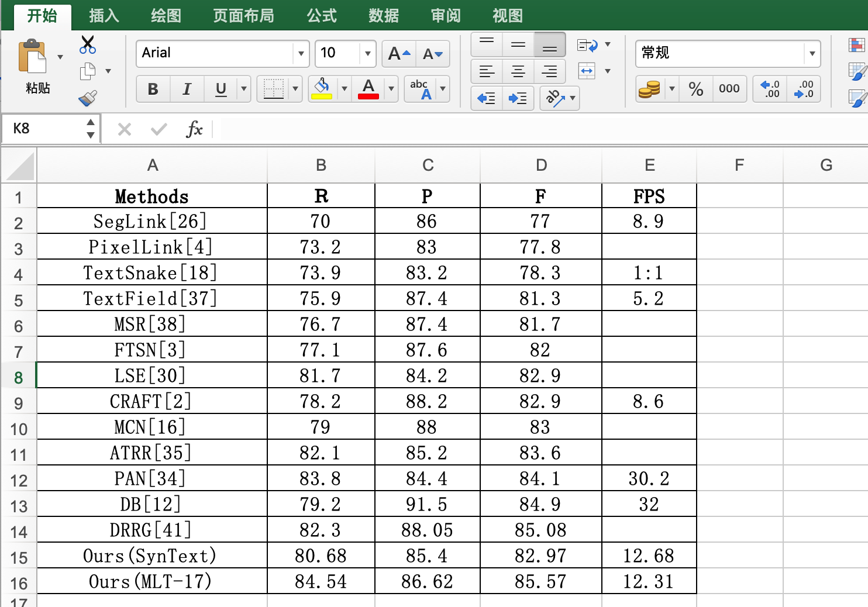868x607 pixels.
Task: Click the currency coins icon
Action: 649,89
